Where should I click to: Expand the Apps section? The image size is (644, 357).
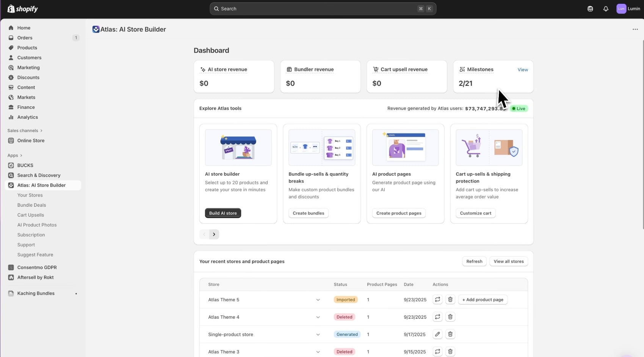(x=15, y=156)
